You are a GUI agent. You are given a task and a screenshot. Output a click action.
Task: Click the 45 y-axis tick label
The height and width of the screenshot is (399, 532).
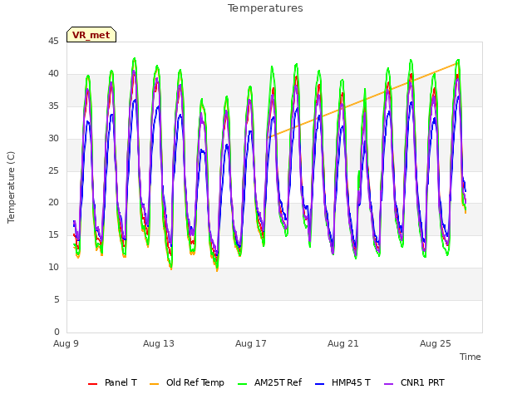coord(53,41)
